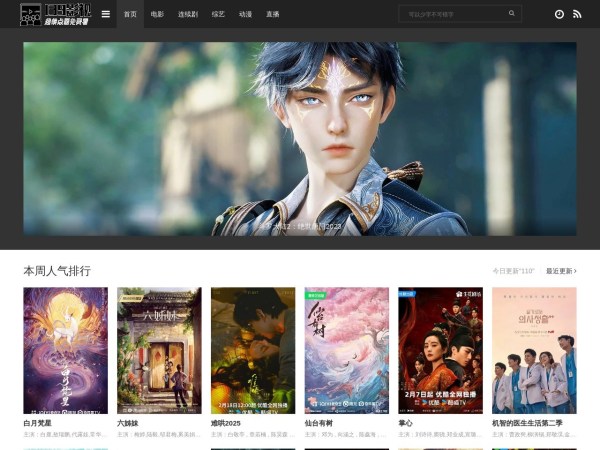The width and height of the screenshot is (600, 450).
Task: Open the 六姊妹 poster thumbnail
Action: click(x=159, y=350)
